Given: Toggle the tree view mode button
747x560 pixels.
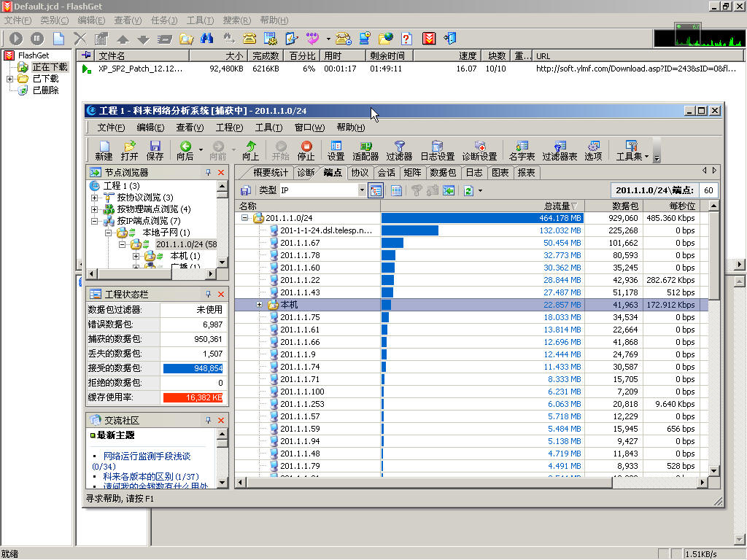Looking at the screenshot, I should (376, 190).
